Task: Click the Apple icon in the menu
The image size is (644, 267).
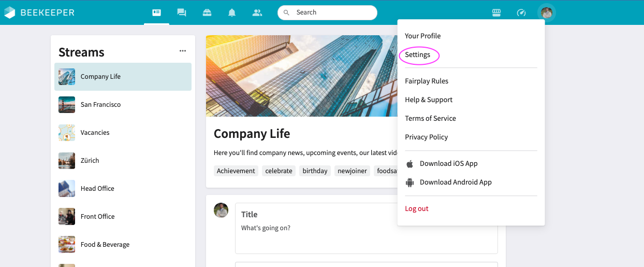Action: (409, 163)
